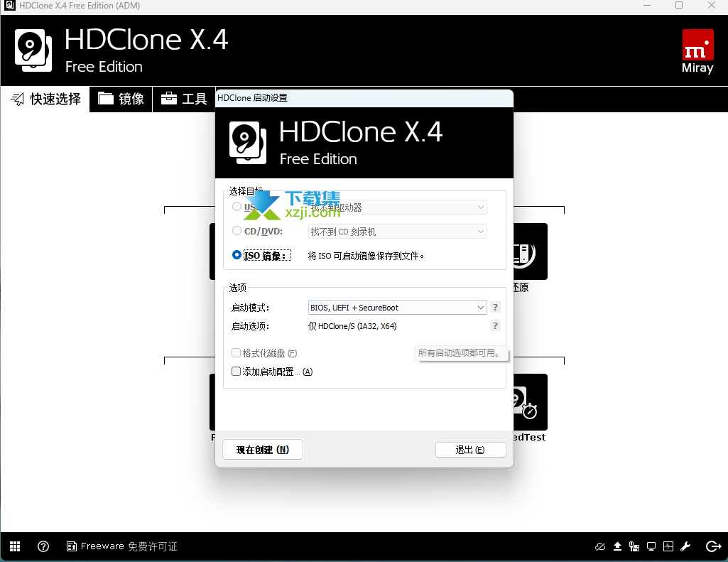This screenshot has width=728, height=562.
Task: Enable the 添加启动配置 checkbox
Action: click(236, 372)
